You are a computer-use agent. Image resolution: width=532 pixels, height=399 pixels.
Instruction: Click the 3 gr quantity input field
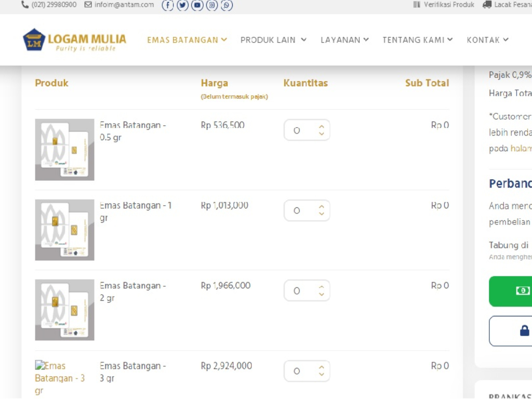tap(307, 371)
